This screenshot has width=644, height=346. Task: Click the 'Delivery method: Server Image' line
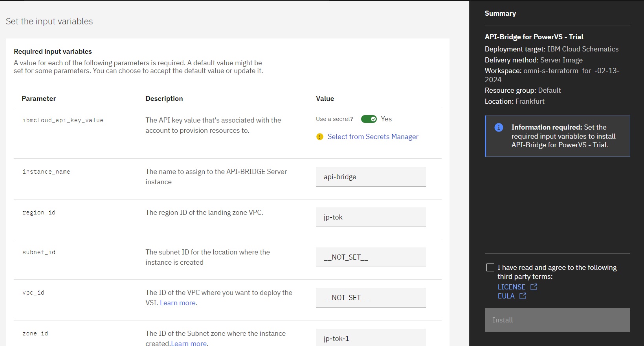point(534,60)
